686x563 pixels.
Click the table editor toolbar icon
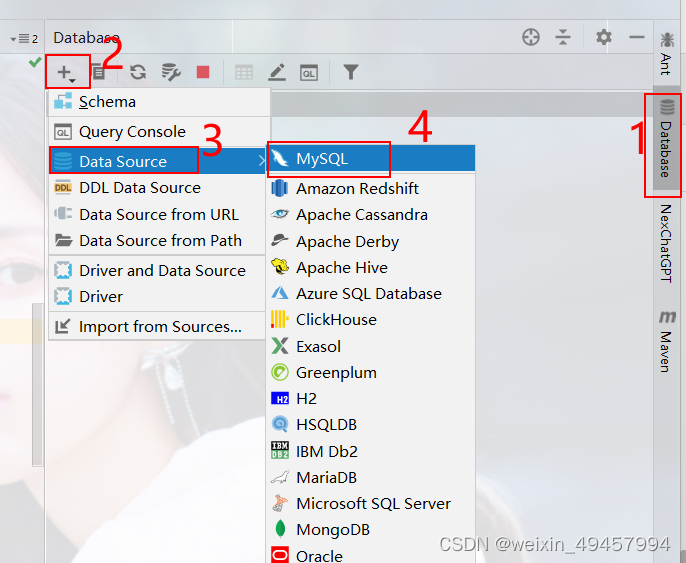(x=244, y=72)
